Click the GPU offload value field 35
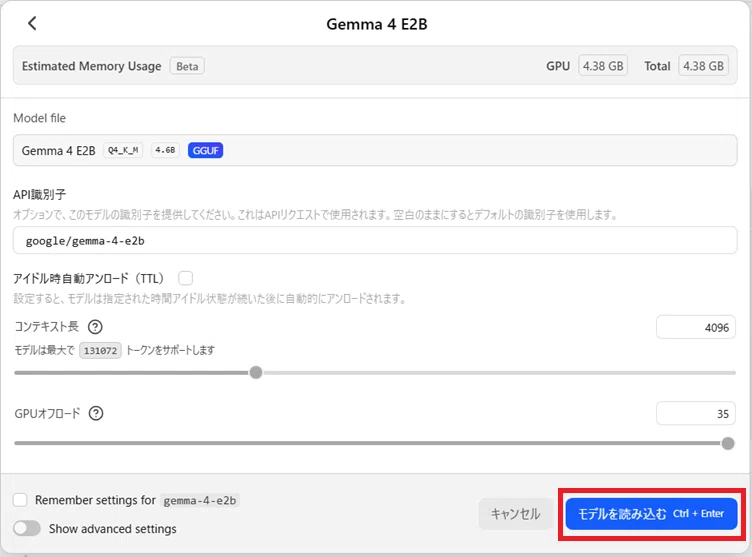752x557 pixels. click(695, 413)
